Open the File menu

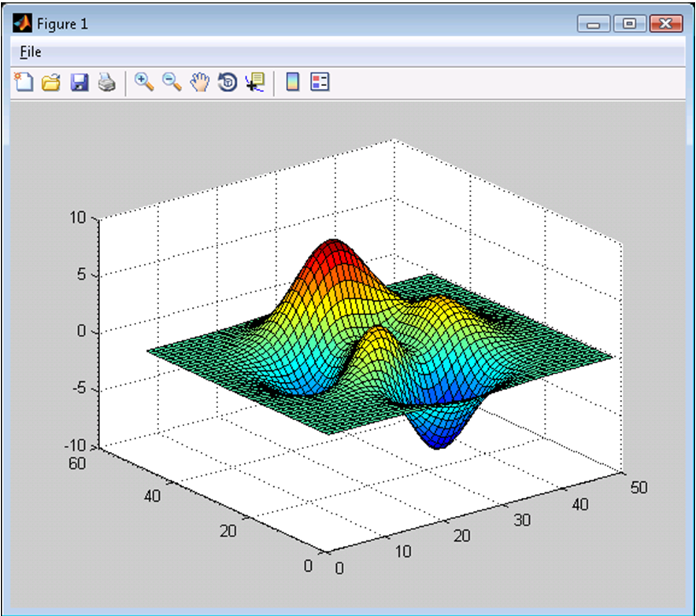tap(31, 52)
